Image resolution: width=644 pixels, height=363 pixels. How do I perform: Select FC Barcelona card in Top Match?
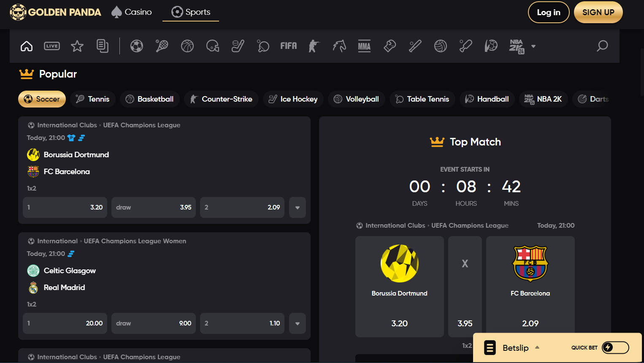click(530, 287)
